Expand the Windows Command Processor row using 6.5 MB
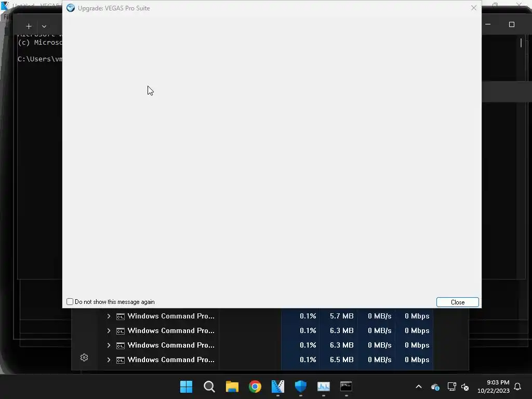The height and width of the screenshot is (399, 532). [109, 360]
